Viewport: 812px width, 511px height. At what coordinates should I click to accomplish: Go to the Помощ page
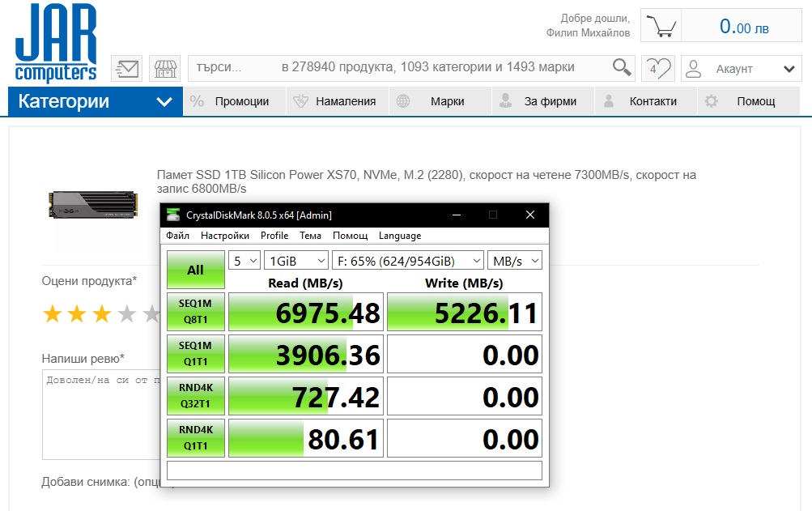[756, 101]
